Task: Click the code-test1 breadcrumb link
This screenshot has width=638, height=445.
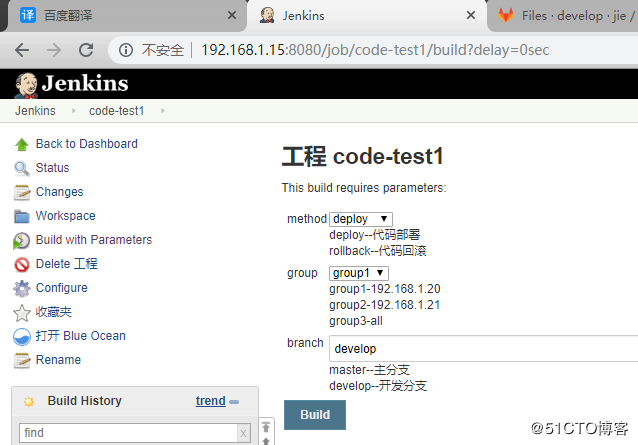Action: tap(116, 111)
